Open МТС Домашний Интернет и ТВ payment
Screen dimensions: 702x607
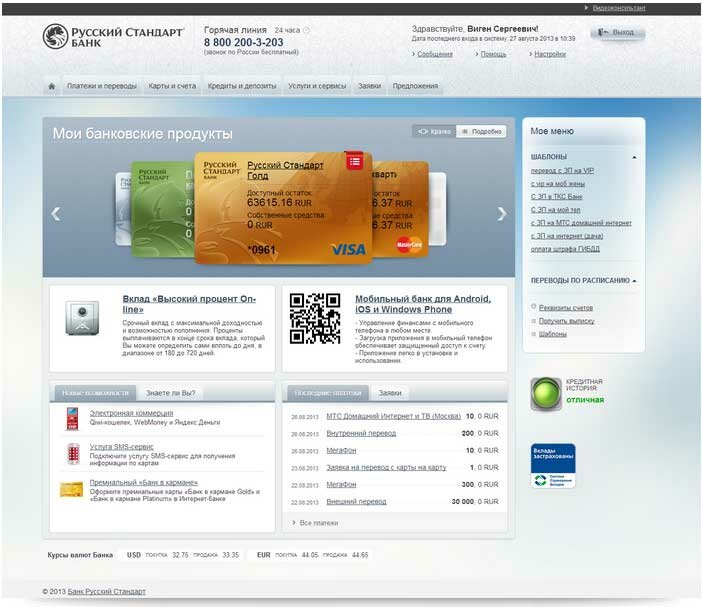pos(394,416)
